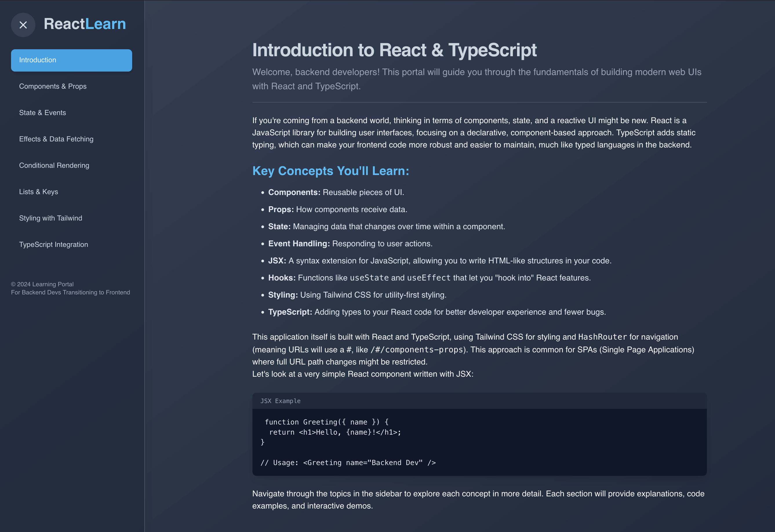This screenshot has width=775, height=532.
Task: Click the HashRouter inline code text
Action: click(602, 337)
